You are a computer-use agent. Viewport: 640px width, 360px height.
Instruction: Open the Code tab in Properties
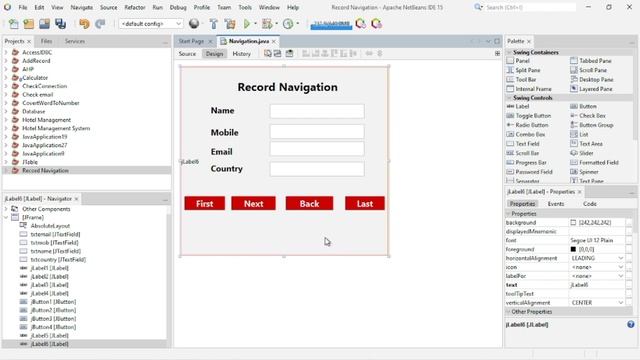[590, 204]
